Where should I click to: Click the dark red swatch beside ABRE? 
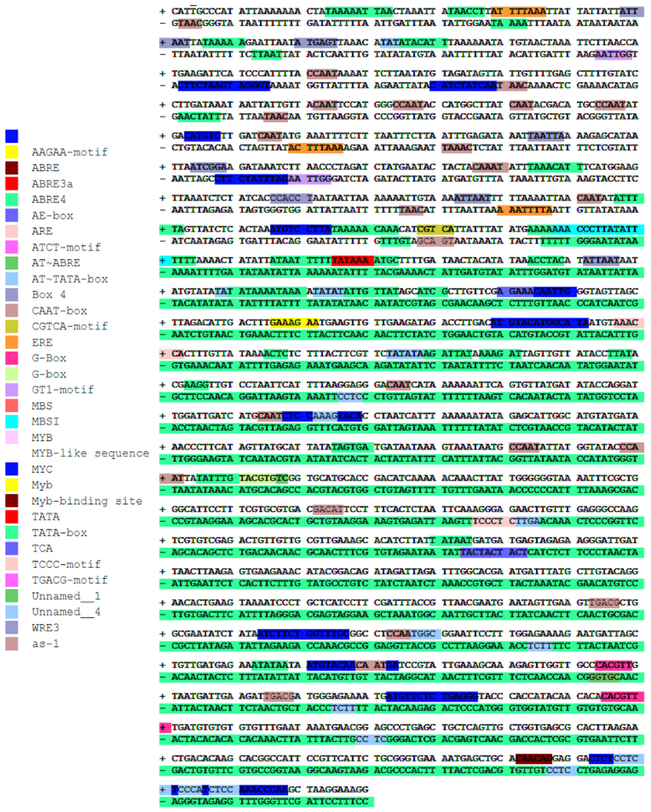click(x=12, y=168)
